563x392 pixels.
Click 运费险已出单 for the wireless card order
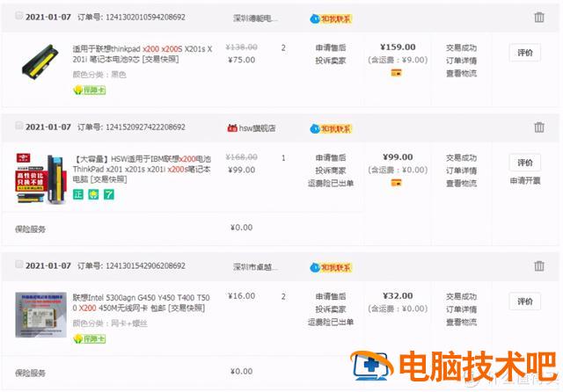[331, 323]
